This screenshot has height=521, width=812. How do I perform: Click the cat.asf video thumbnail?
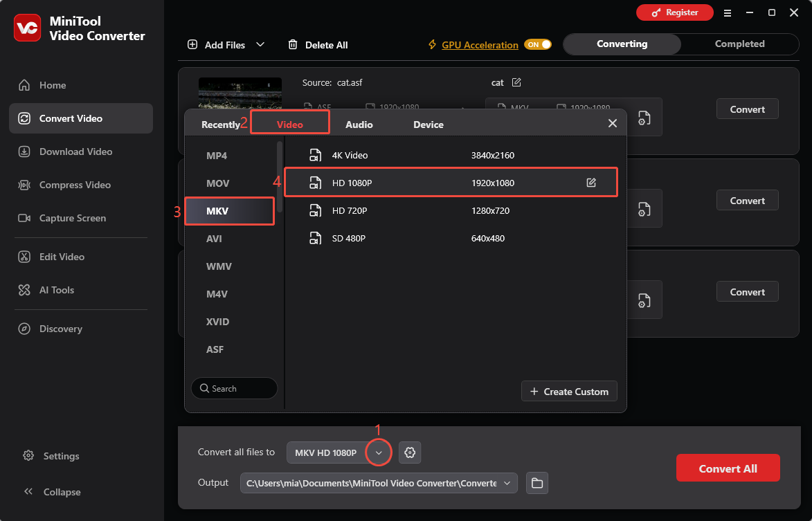240,93
